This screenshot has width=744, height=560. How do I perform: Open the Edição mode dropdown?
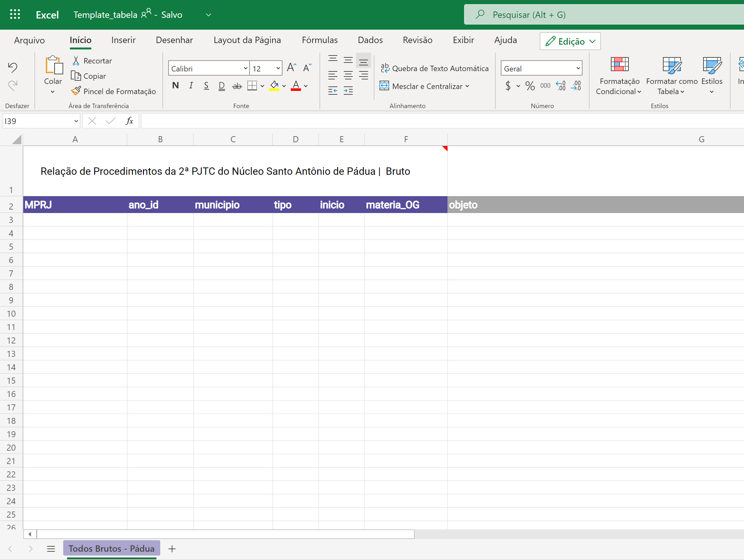[x=570, y=41]
